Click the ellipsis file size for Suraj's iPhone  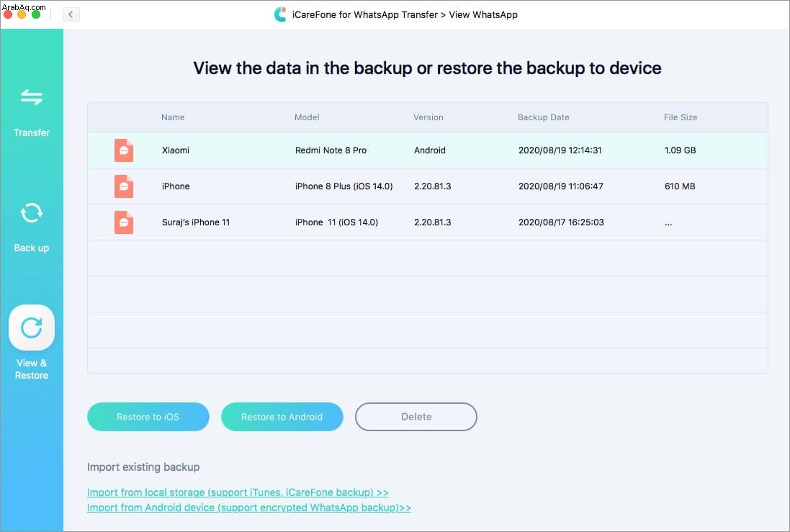tap(668, 223)
